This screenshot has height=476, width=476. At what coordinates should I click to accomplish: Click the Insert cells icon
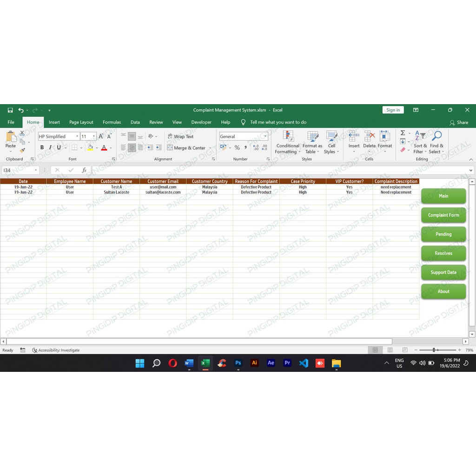(354, 136)
